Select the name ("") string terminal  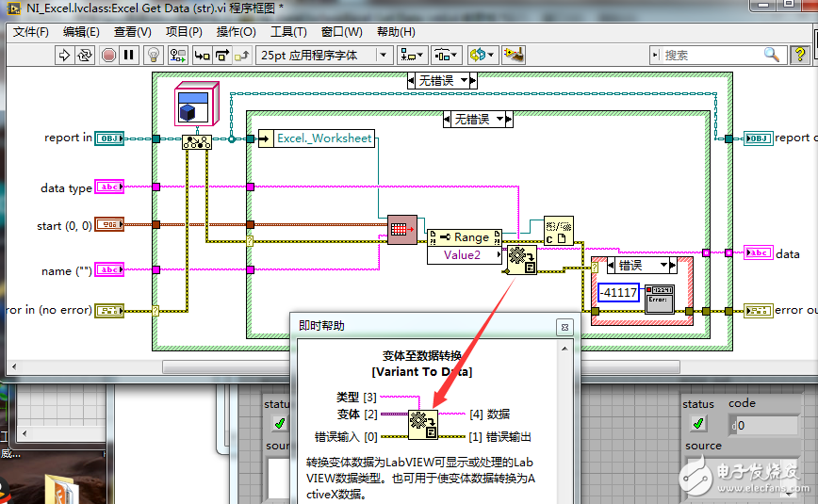(109, 269)
